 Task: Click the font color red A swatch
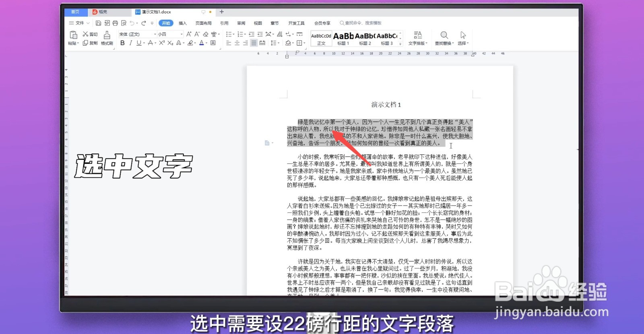click(x=202, y=43)
